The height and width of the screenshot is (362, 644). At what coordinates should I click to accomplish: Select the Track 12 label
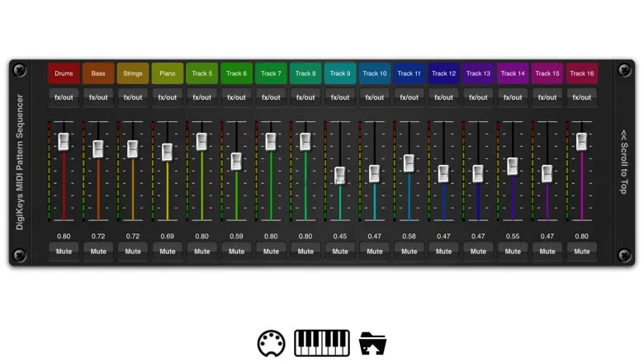coord(443,73)
